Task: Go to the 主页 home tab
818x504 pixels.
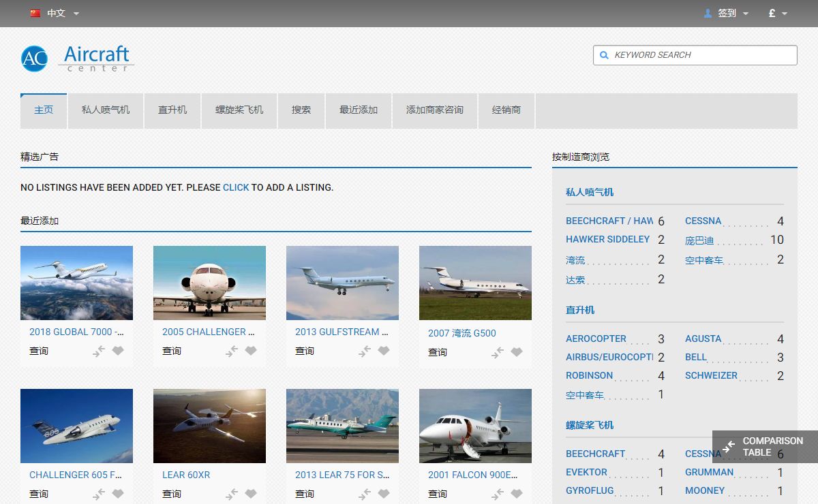Action: point(44,110)
